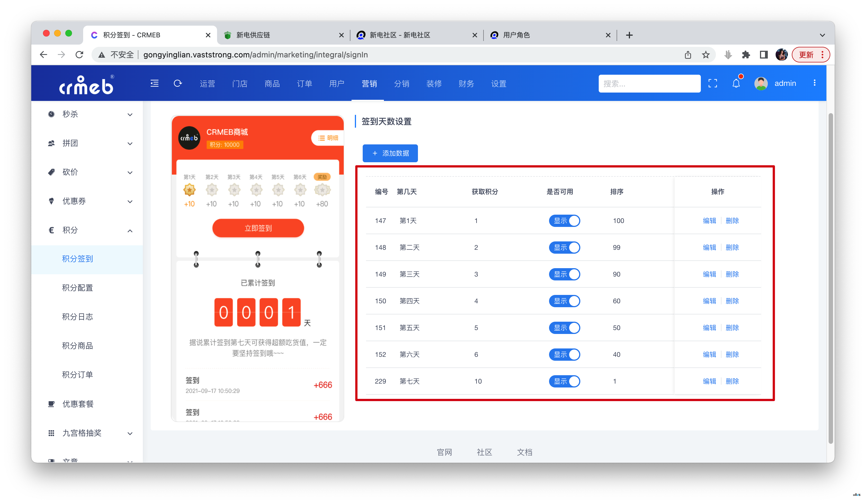Click the 搜索 input field
Image resolution: width=866 pixels, height=504 pixels.
pos(649,83)
